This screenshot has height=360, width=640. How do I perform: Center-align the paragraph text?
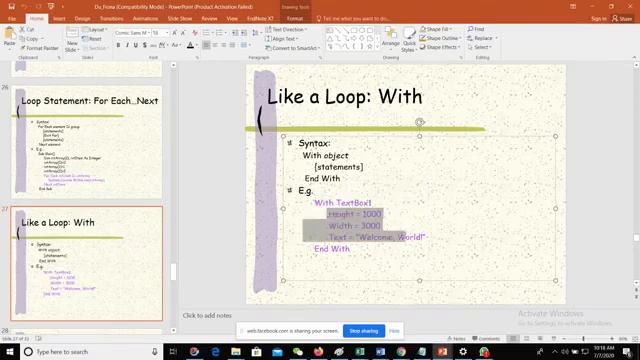point(215,45)
